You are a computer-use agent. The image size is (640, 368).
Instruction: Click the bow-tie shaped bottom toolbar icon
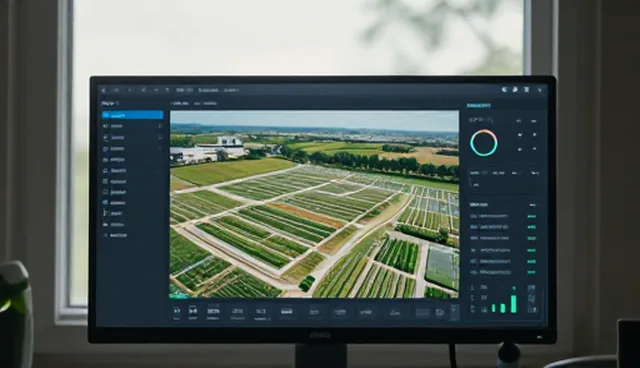point(193,312)
